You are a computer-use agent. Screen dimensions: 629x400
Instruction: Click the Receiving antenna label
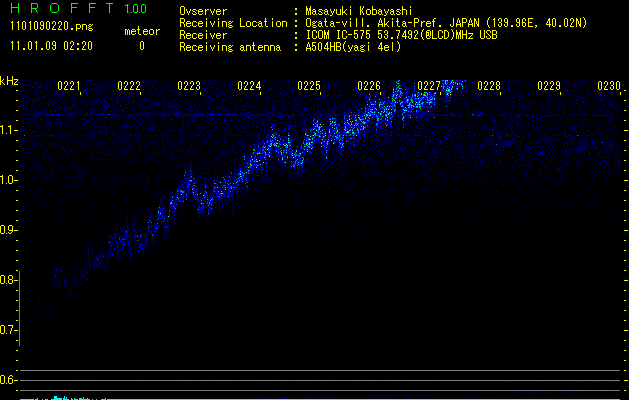click(x=230, y=47)
